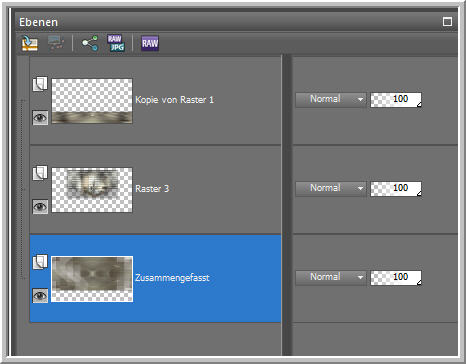Viewport: 466px width, 364px height.
Task: Click the RAW JPG conversion icon
Action: point(116,43)
